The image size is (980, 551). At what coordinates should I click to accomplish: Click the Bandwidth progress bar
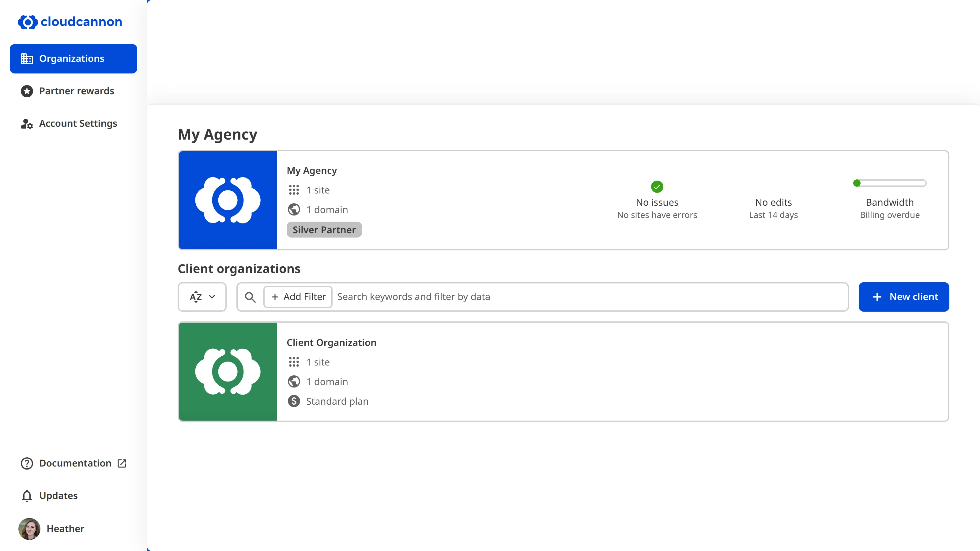(x=889, y=183)
